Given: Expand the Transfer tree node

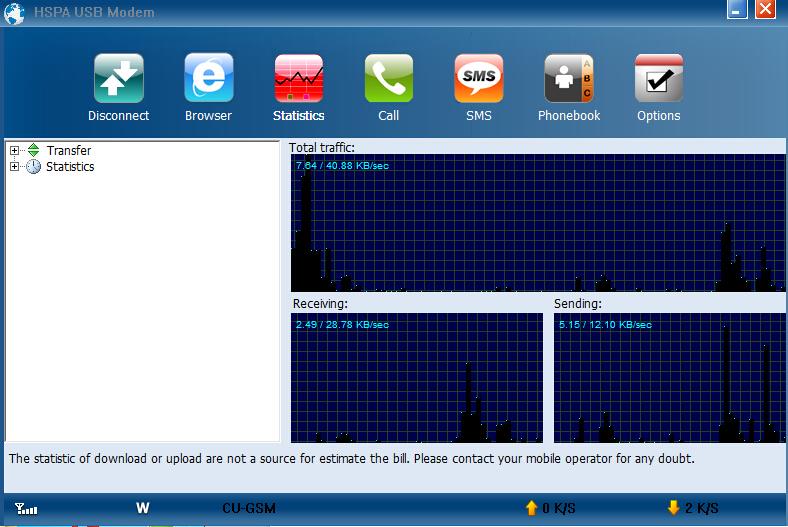Looking at the screenshot, I should coord(15,150).
